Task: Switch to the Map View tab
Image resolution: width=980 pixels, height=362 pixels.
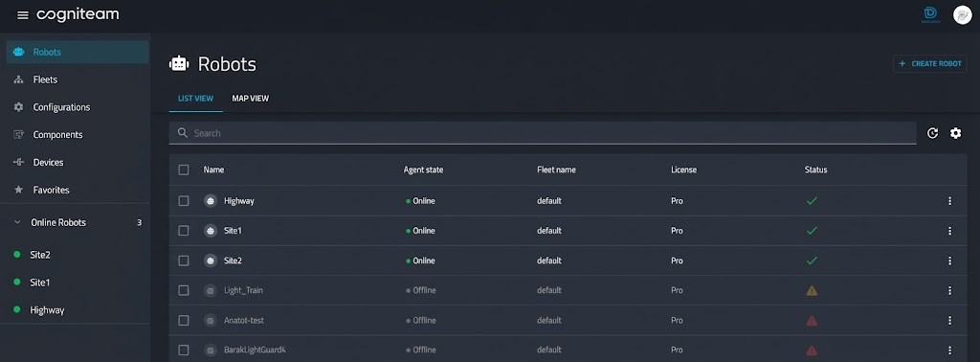Action: click(x=250, y=98)
